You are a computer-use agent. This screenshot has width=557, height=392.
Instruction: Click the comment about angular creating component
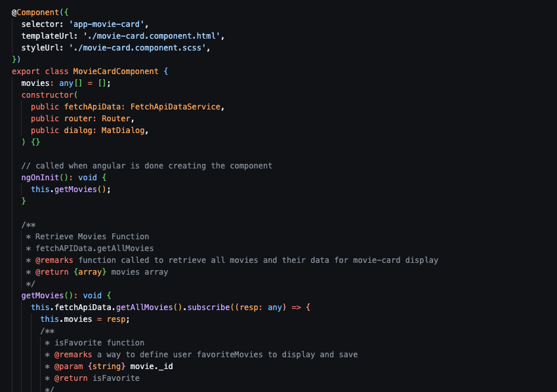(147, 166)
